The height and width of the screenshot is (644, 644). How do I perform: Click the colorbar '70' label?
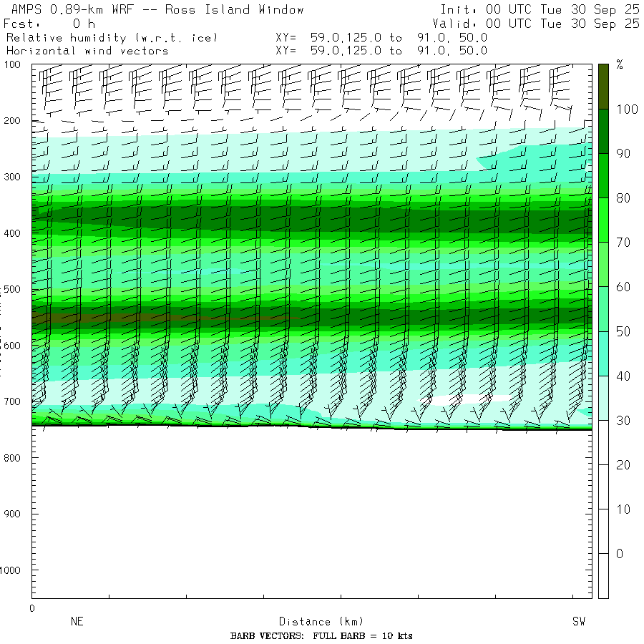pyautogui.click(x=623, y=243)
